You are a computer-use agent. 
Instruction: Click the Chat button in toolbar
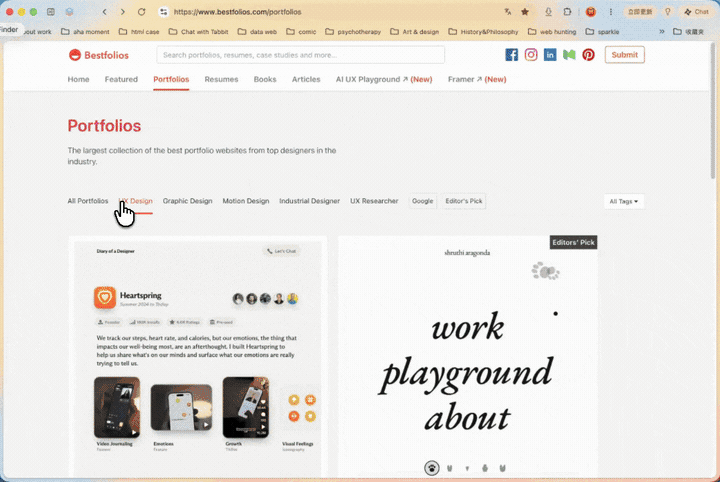[x=697, y=12]
